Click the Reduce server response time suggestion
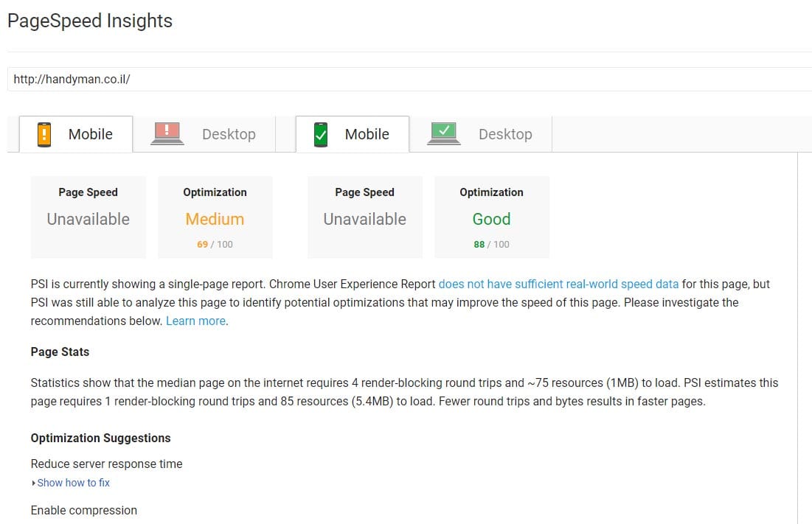This screenshot has width=812, height=524. [x=106, y=464]
